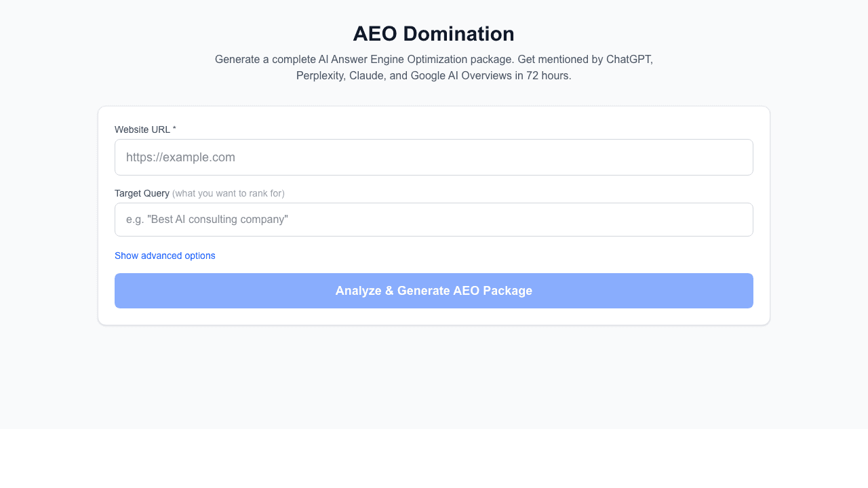Screen dimensions: 868x488
Task: Click the Best AI consulting company placeholder field
Action: [433, 219]
